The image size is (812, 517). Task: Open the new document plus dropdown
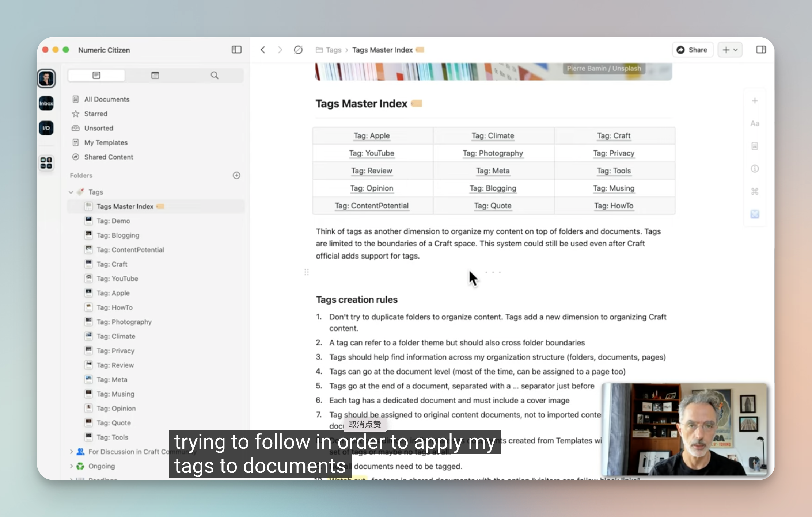[730, 50]
